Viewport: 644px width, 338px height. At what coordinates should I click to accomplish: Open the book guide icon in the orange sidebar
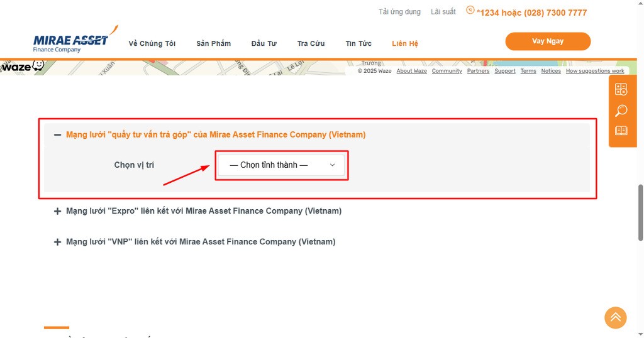point(621,131)
